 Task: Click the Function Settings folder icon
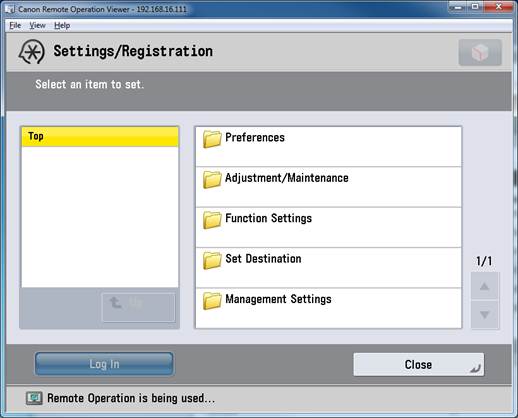[212, 220]
